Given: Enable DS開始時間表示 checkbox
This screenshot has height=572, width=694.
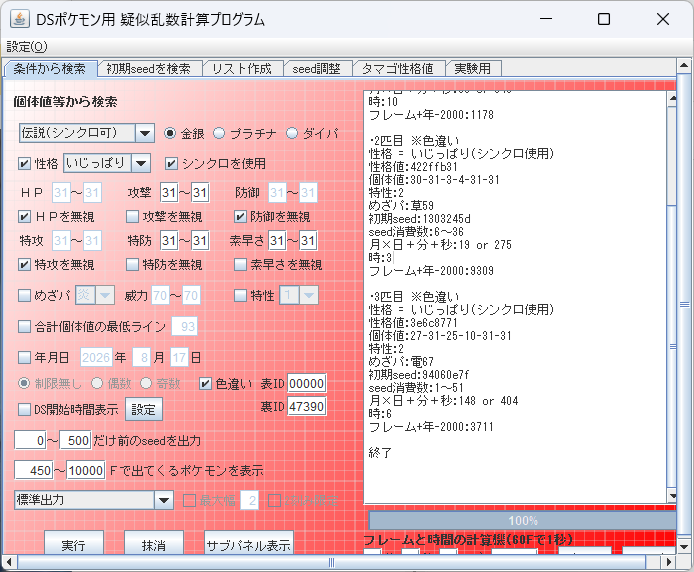Looking at the screenshot, I should click(24, 410).
